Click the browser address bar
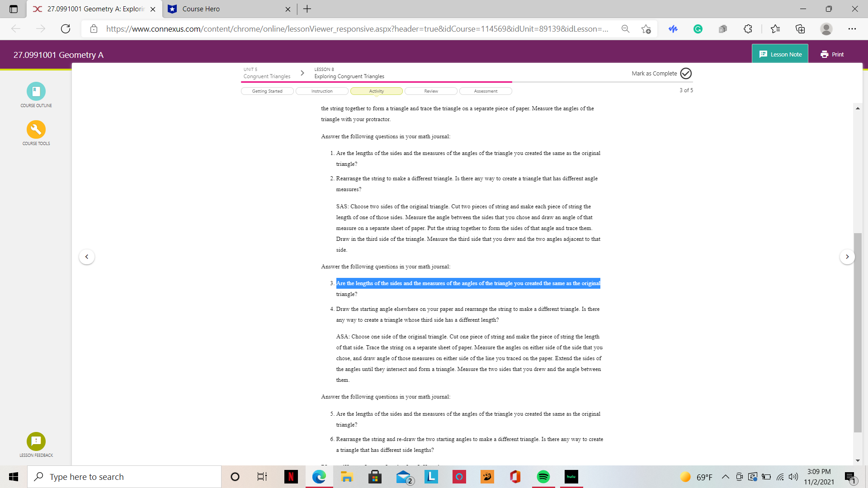This screenshot has width=868, height=488. [357, 29]
